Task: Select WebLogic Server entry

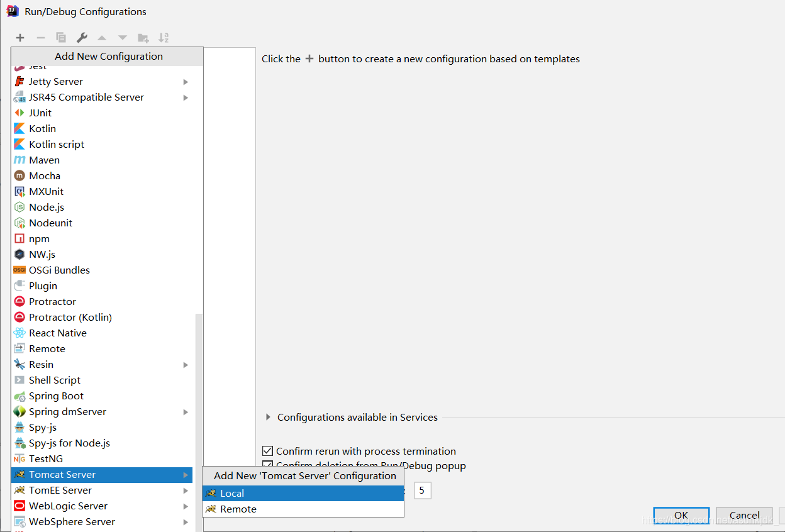Action: 102,506
